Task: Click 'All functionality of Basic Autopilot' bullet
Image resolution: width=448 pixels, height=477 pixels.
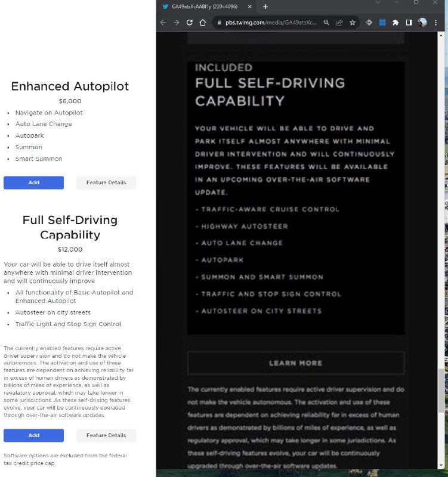Action: click(74, 296)
